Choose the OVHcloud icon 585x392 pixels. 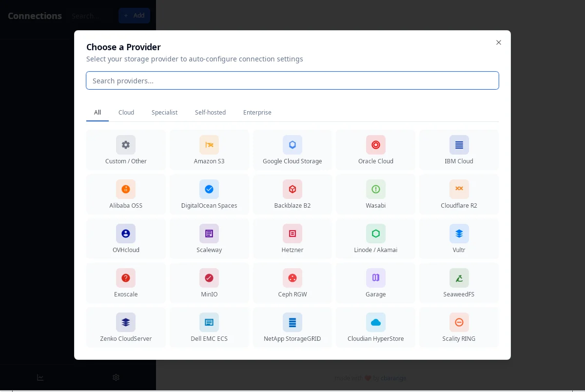point(126,234)
